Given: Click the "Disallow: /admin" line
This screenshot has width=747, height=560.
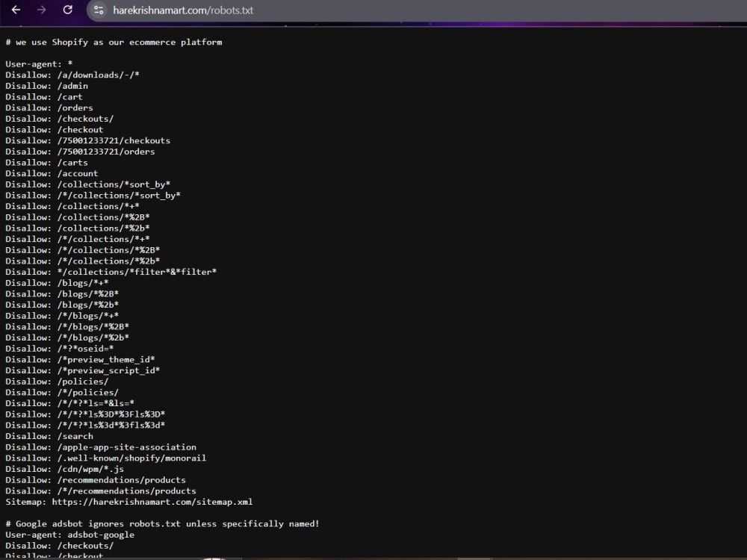Looking at the screenshot, I should 46,86.
